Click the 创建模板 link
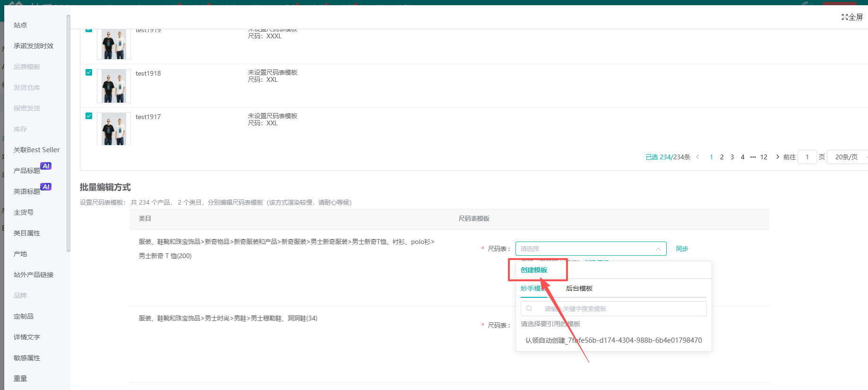 534,270
